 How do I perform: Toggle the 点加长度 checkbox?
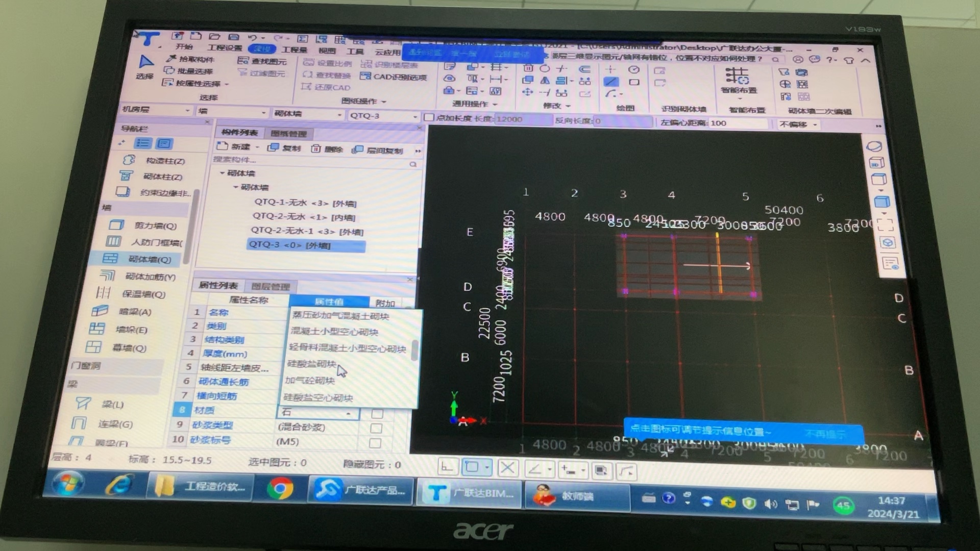429,117
